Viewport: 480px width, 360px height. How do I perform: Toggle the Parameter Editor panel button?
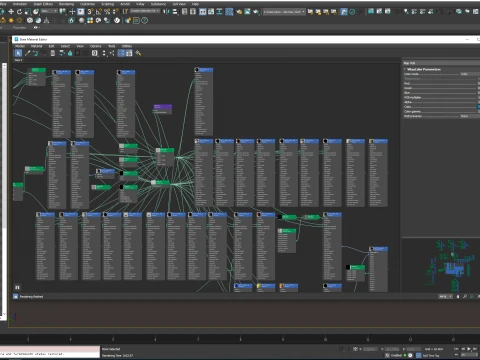click(129, 53)
